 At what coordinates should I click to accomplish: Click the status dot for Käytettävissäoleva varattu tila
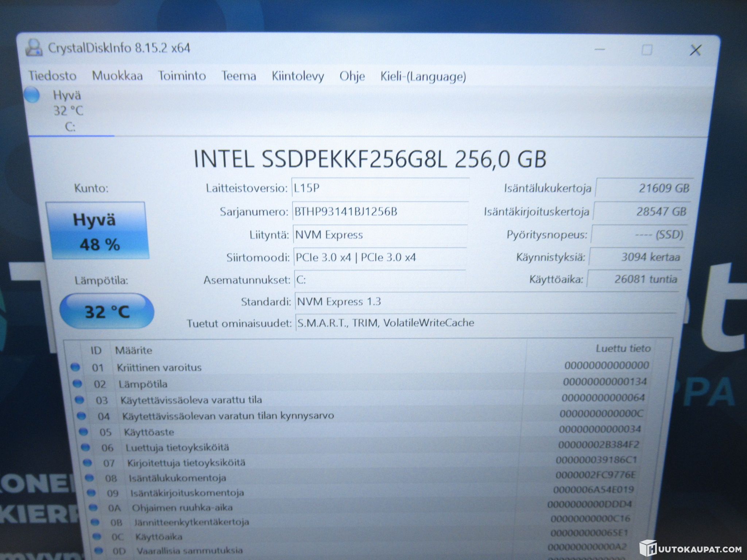[x=79, y=400]
